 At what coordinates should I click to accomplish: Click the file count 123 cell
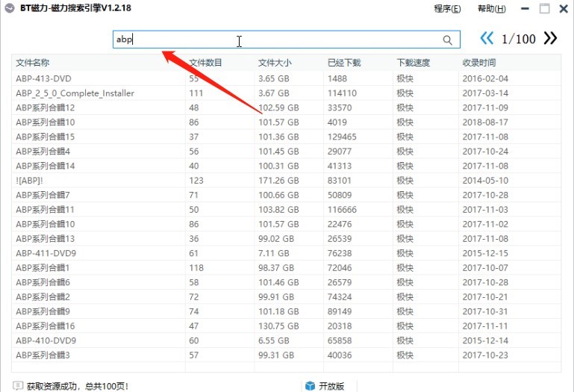pos(196,181)
